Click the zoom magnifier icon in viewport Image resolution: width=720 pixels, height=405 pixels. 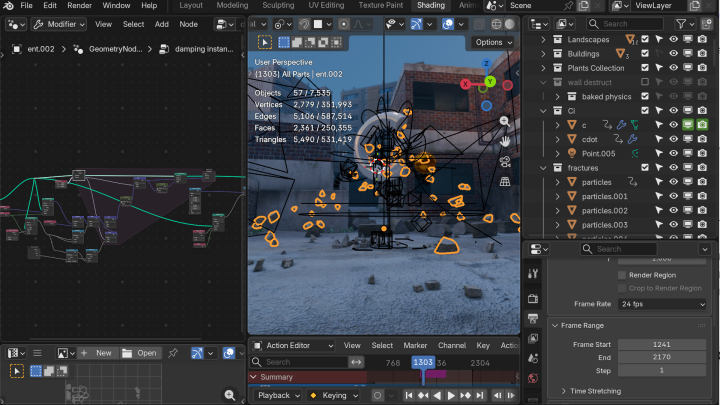coord(506,122)
